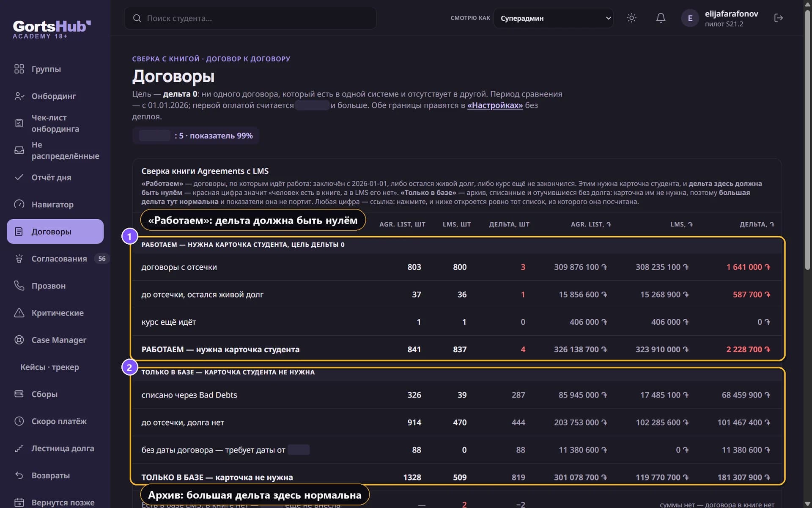Click LMS count 36 for живой долг row
Viewport: 812px width, 508px height.
tap(462, 295)
